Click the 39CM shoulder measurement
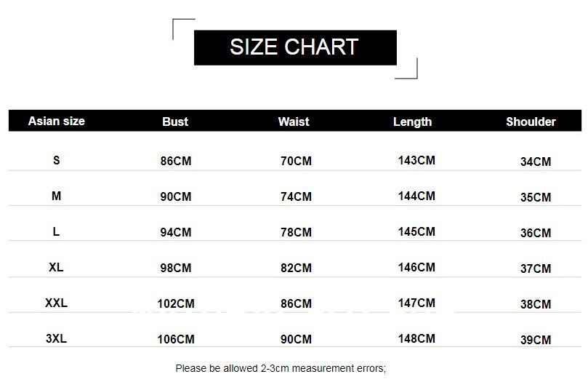The image size is (588, 382). coord(536,340)
